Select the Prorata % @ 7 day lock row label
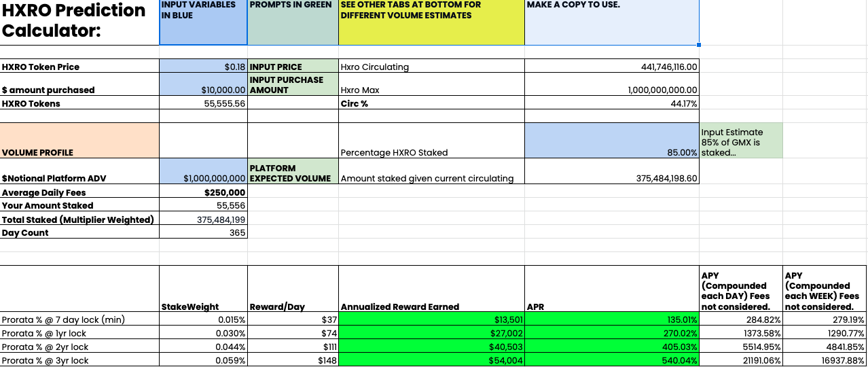Viewport: 868px width, 367px height. 79,319
